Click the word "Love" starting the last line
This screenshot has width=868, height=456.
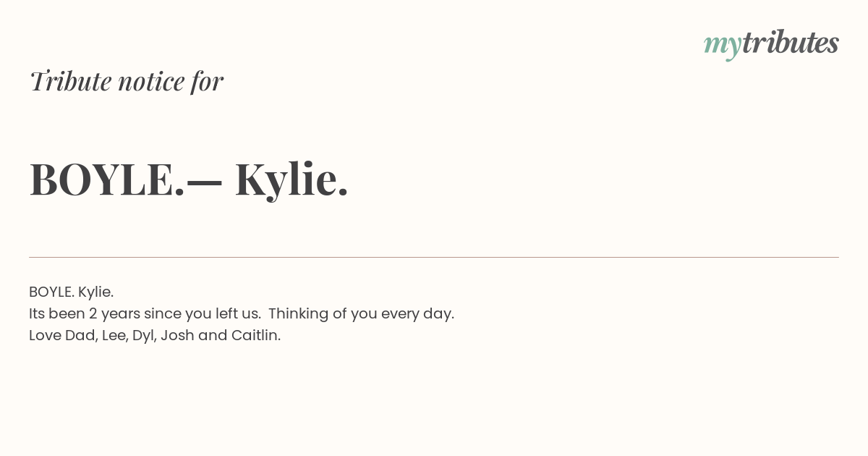[x=45, y=335]
